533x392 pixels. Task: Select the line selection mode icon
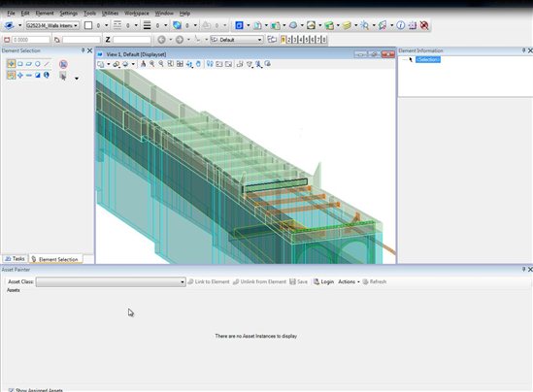pos(47,64)
